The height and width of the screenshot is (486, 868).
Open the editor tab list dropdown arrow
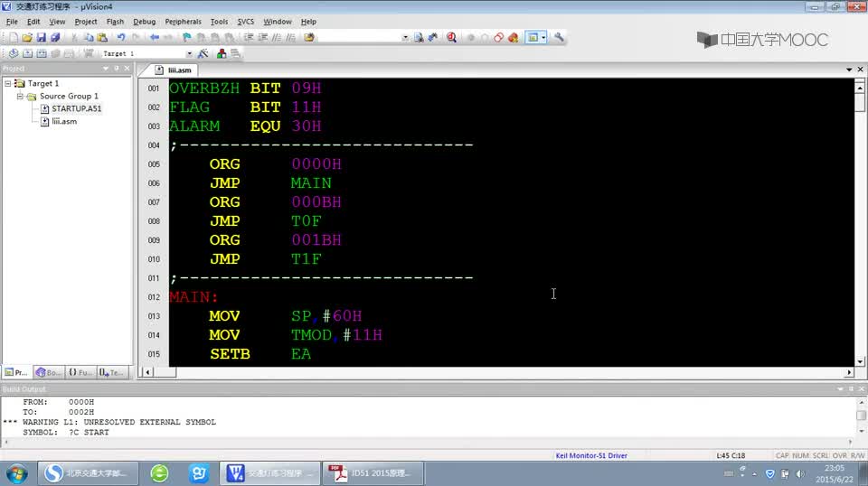point(849,70)
